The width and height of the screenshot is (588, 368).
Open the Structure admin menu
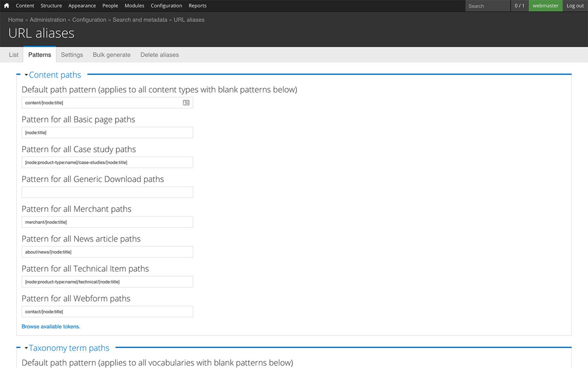point(51,6)
